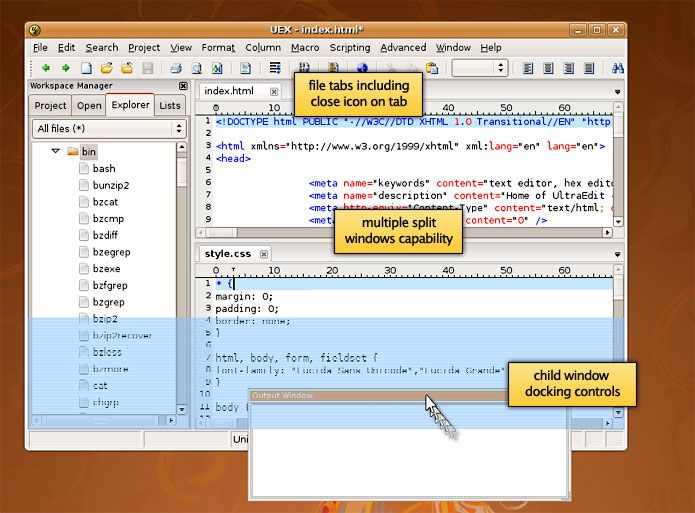Close the index.html tab via its x
Image resolution: width=695 pixels, height=513 pixels.
(x=274, y=91)
